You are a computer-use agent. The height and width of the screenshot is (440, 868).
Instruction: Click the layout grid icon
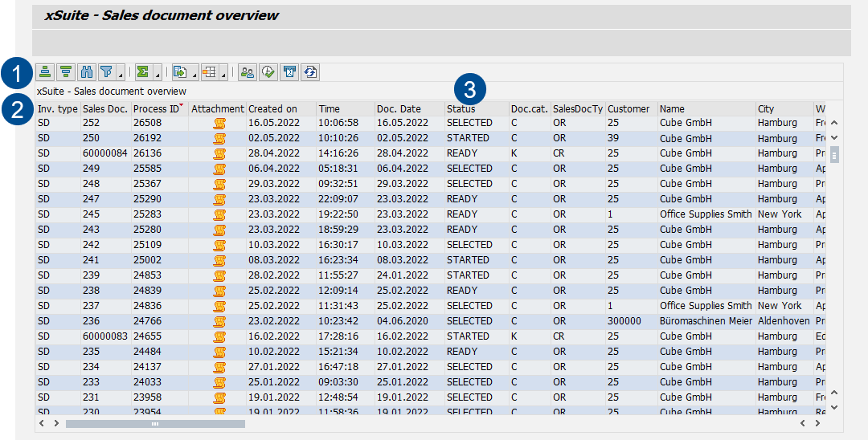pos(210,72)
